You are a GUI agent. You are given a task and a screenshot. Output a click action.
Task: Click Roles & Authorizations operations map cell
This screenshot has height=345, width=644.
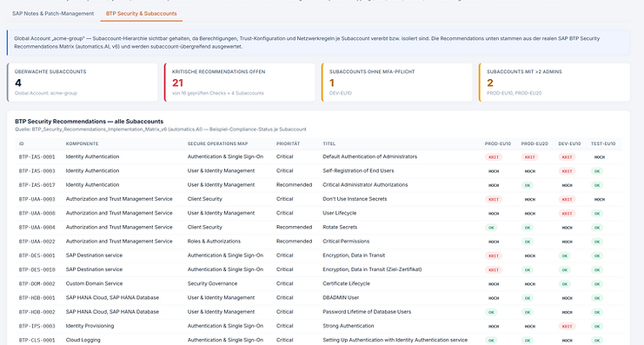pos(214,241)
